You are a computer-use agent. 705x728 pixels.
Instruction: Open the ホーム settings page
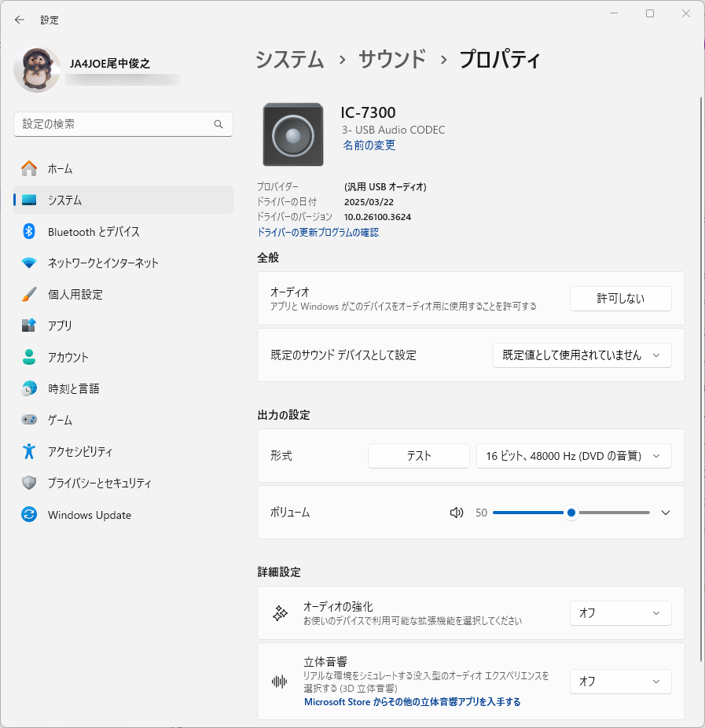(x=123, y=168)
